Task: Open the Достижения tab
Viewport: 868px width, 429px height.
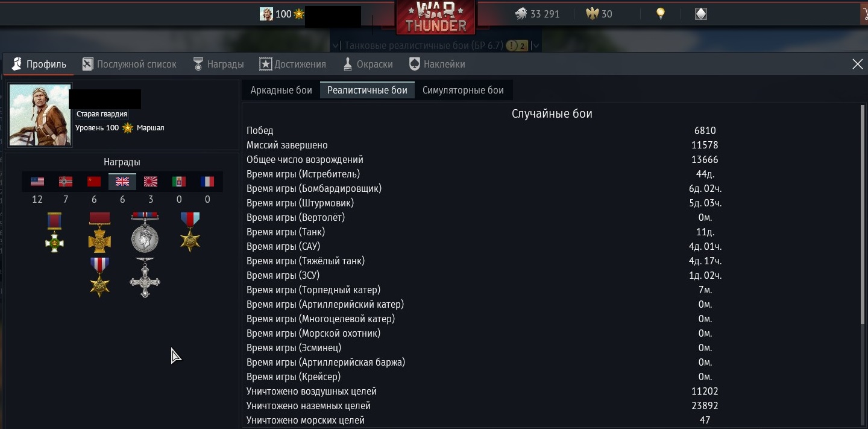Action: 292,64
